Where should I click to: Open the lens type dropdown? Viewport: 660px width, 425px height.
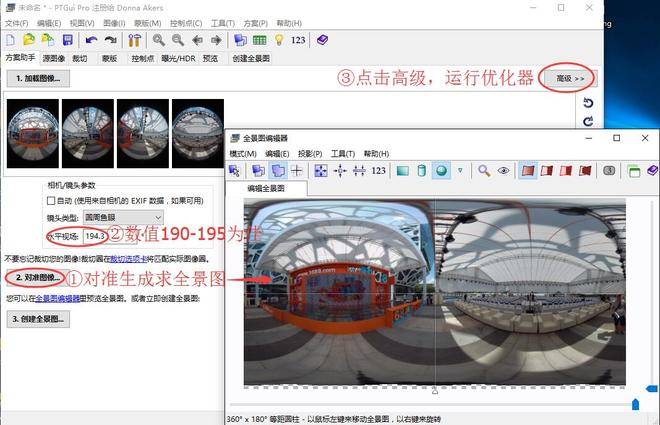(123, 218)
